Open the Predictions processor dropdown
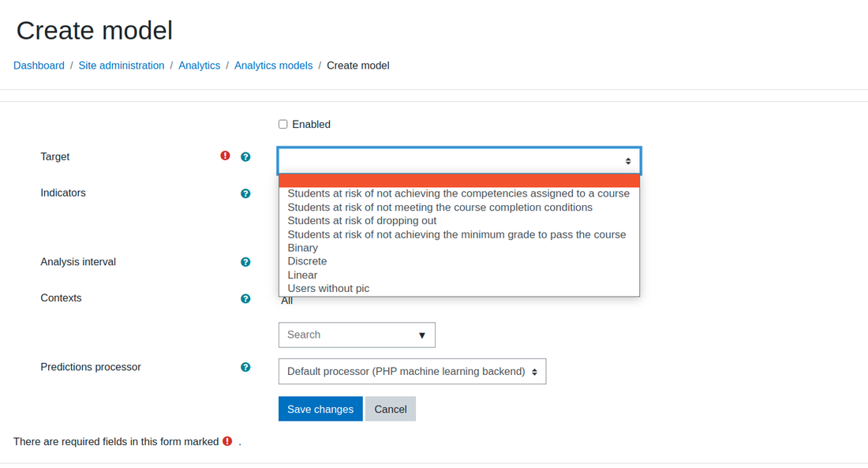This screenshot has width=868, height=468. [412, 372]
